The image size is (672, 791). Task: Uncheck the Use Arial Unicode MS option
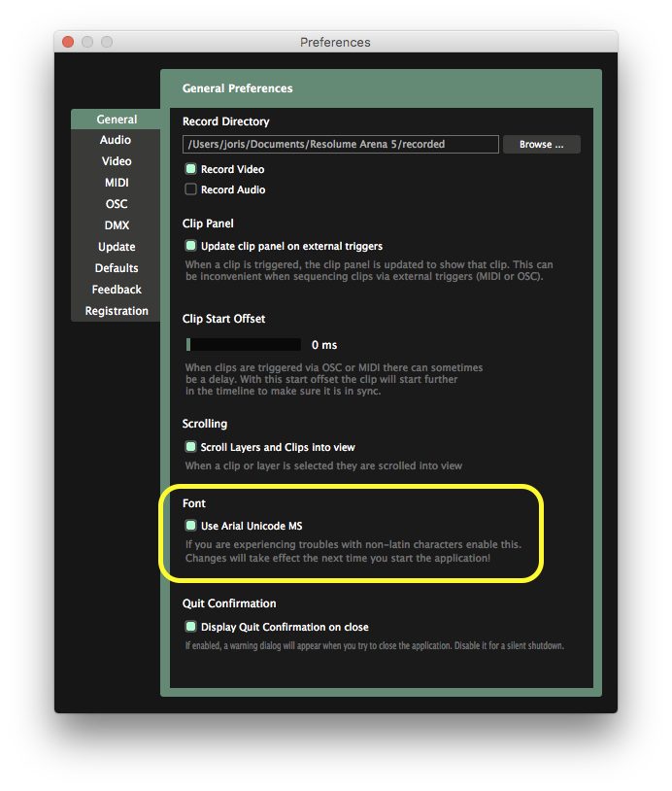coord(191,526)
